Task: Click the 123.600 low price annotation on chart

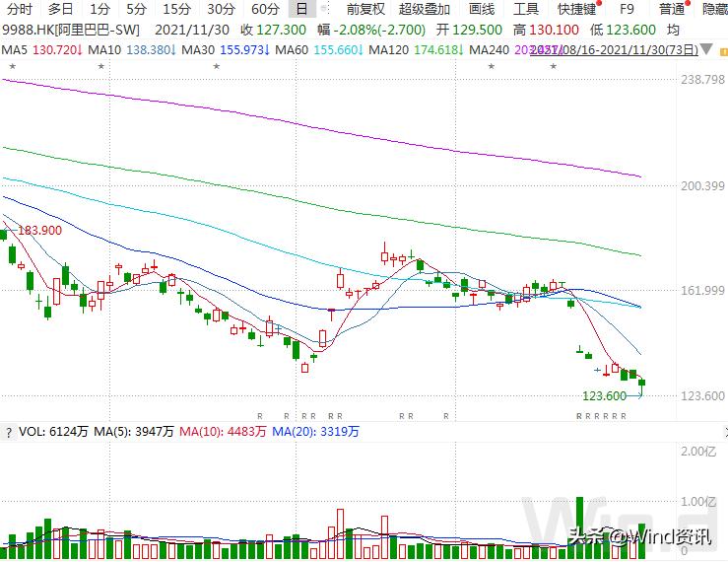Action: click(x=605, y=396)
